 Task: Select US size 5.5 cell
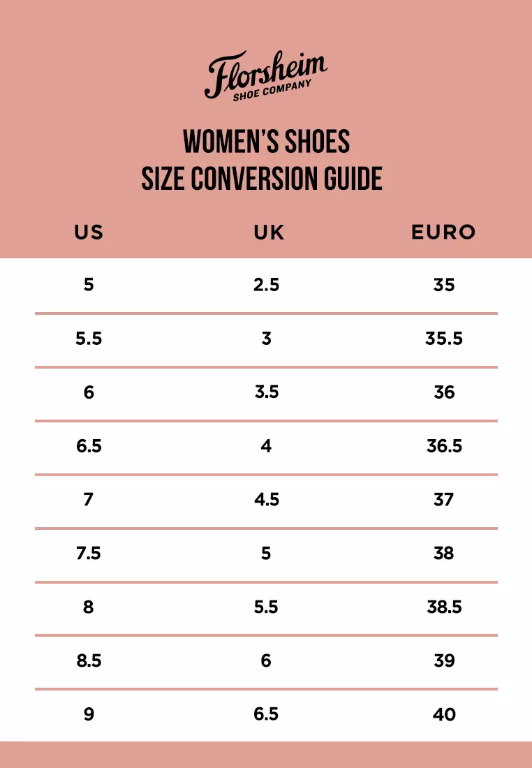[x=89, y=339]
